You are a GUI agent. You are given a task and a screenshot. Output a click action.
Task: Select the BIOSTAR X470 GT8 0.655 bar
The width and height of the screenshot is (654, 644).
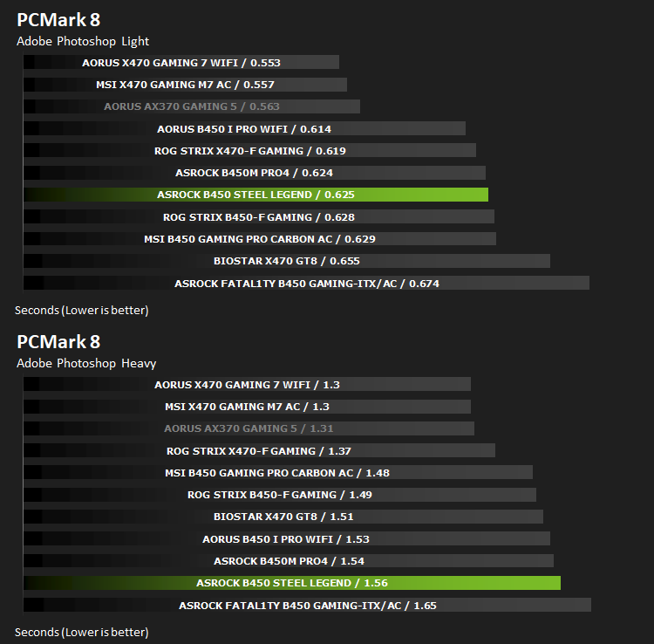click(x=287, y=261)
